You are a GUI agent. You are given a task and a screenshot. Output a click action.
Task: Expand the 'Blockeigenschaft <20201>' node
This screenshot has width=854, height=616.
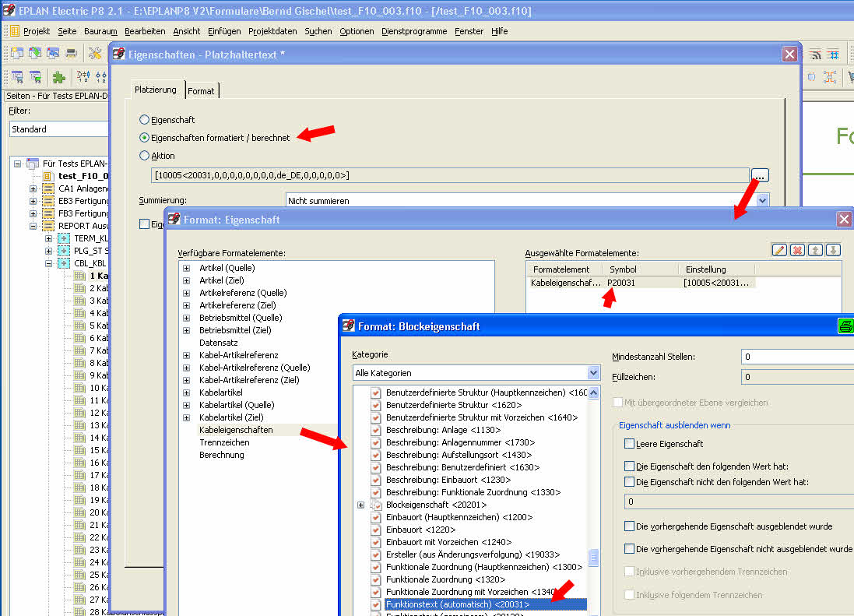coord(360,505)
